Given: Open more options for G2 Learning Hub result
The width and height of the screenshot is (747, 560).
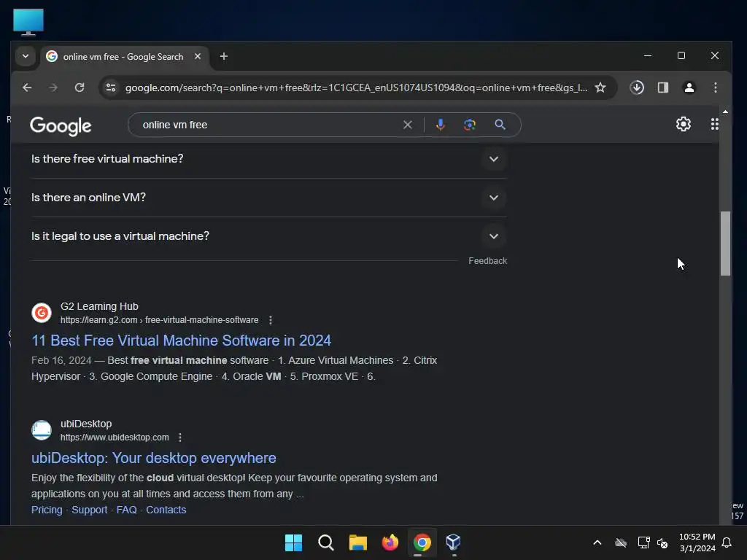Looking at the screenshot, I should coord(271,320).
